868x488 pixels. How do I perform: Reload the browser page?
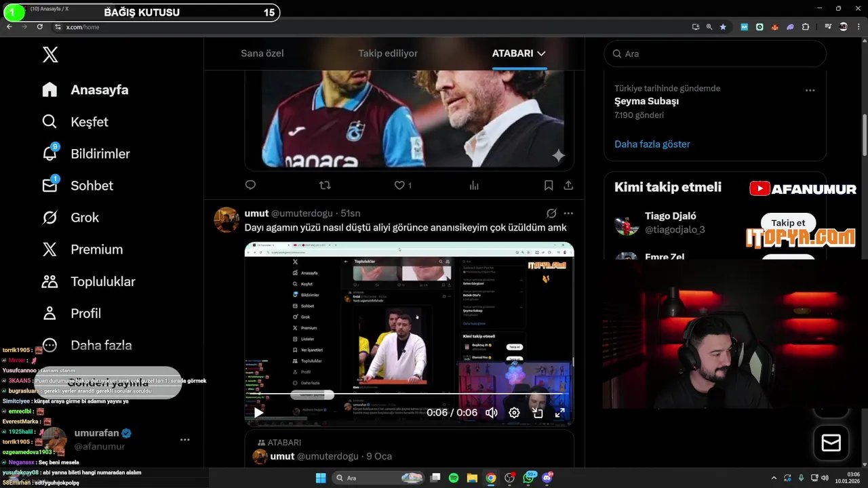tap(40, 26)
